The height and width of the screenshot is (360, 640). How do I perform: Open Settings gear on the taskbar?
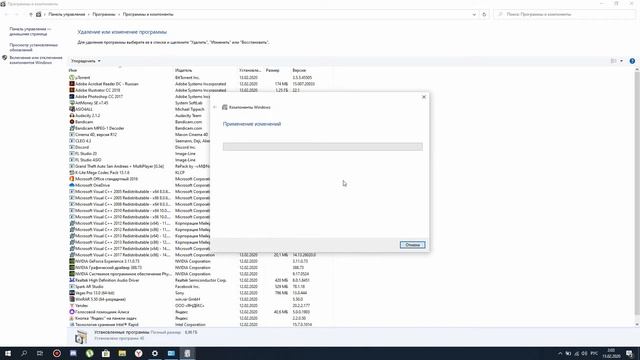(155, 353)
